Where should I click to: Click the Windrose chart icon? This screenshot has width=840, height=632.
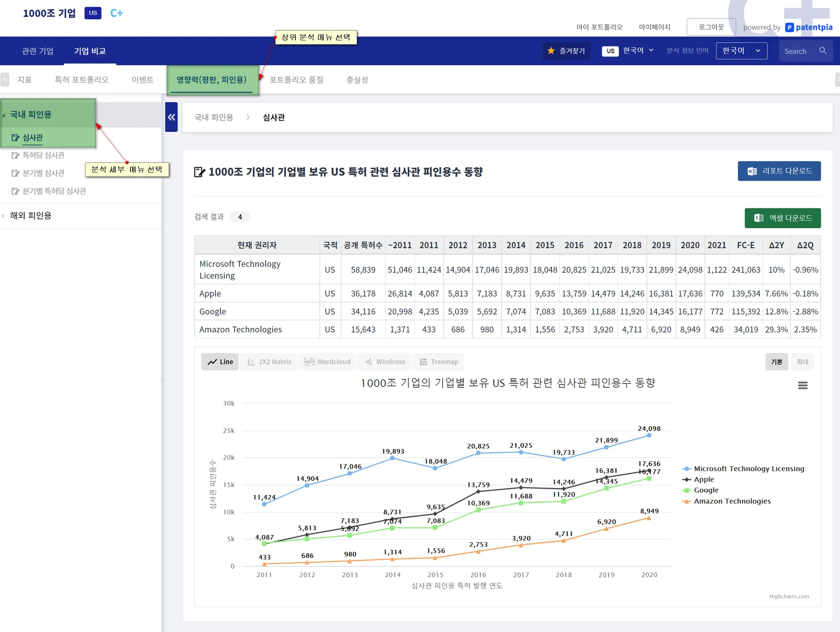[x=369, y=362]
